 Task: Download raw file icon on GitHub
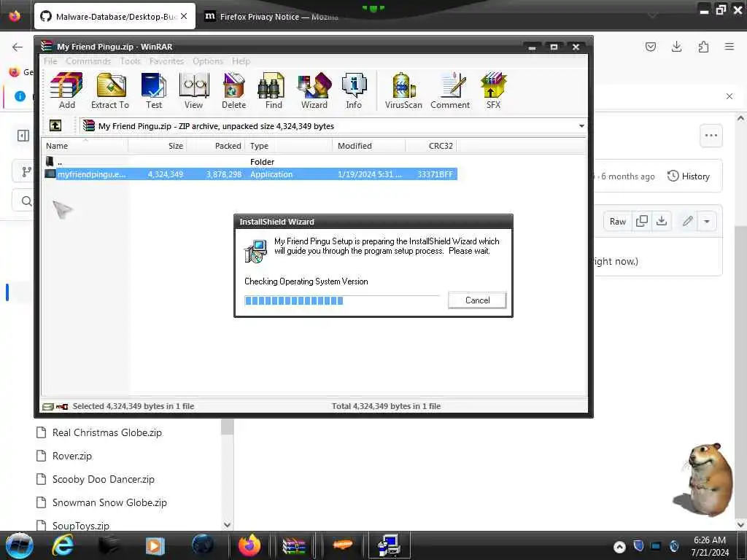pos(661,221)
